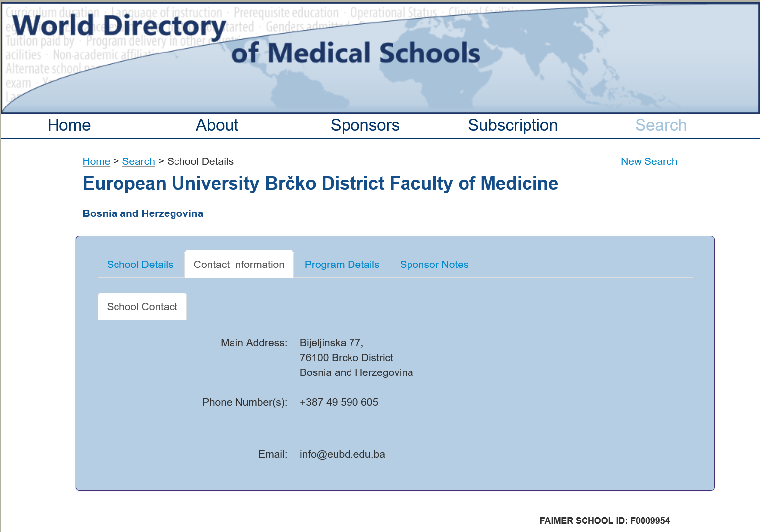Start a New Search

[x=649, y=161]
